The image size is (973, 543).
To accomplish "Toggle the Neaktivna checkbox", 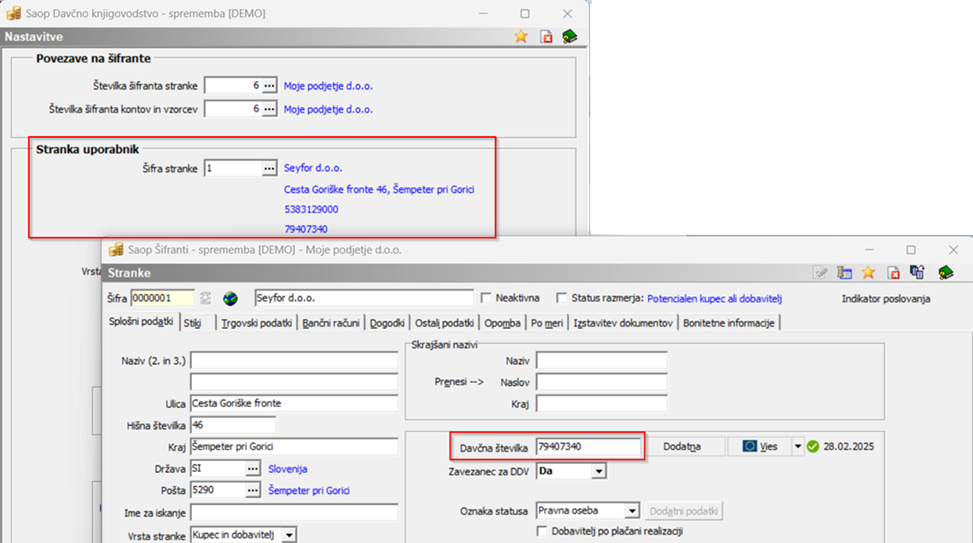I will (x=486, y=298).
